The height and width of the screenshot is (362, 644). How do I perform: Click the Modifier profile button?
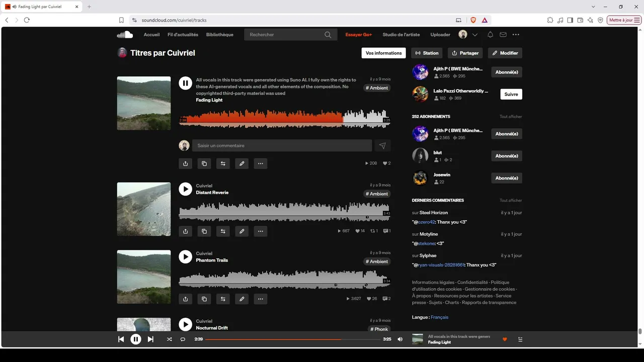(x=505, y=53)
